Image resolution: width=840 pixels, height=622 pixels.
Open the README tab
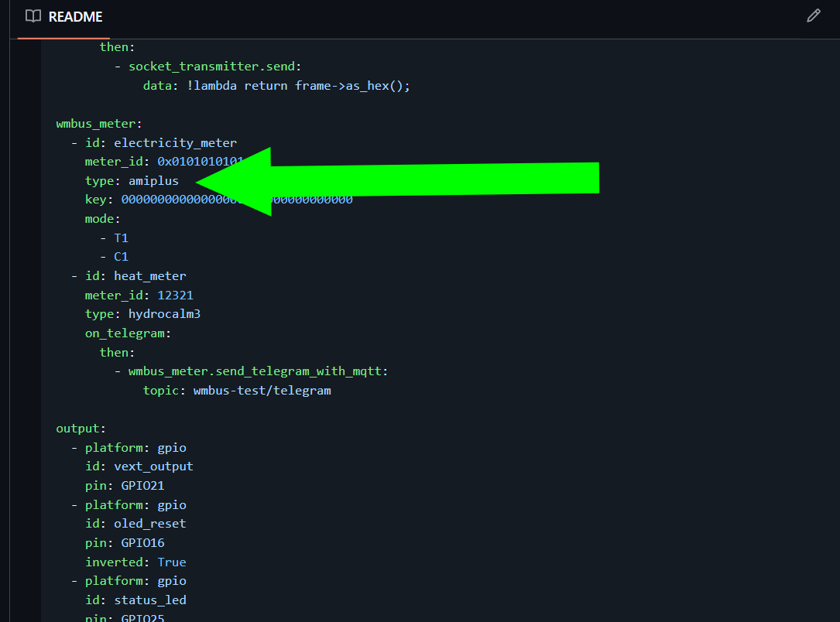pyautogui.click(x=75, y=16)
